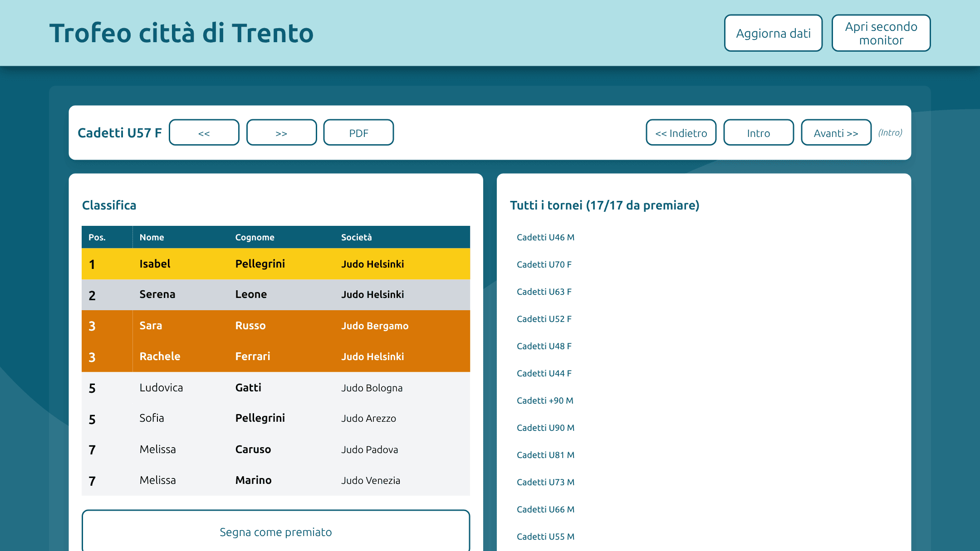
Task: Go to next category with >> button
Action: pyautogui.click(x=281, y=132)
